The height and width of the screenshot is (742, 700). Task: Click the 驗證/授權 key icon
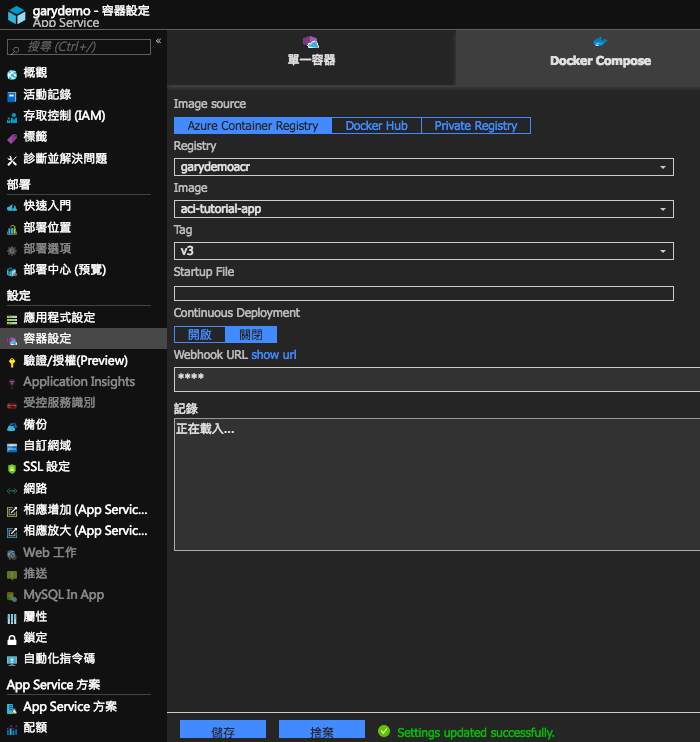[12, 362]
